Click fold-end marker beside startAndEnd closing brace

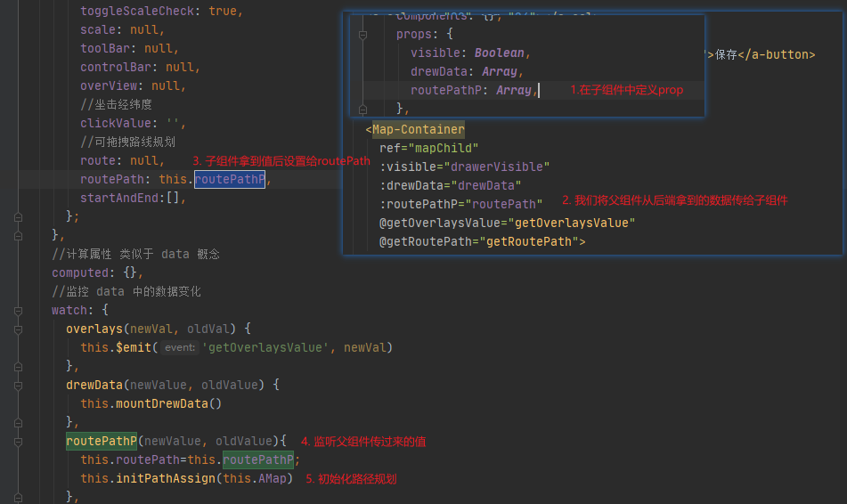click(17, 216)
